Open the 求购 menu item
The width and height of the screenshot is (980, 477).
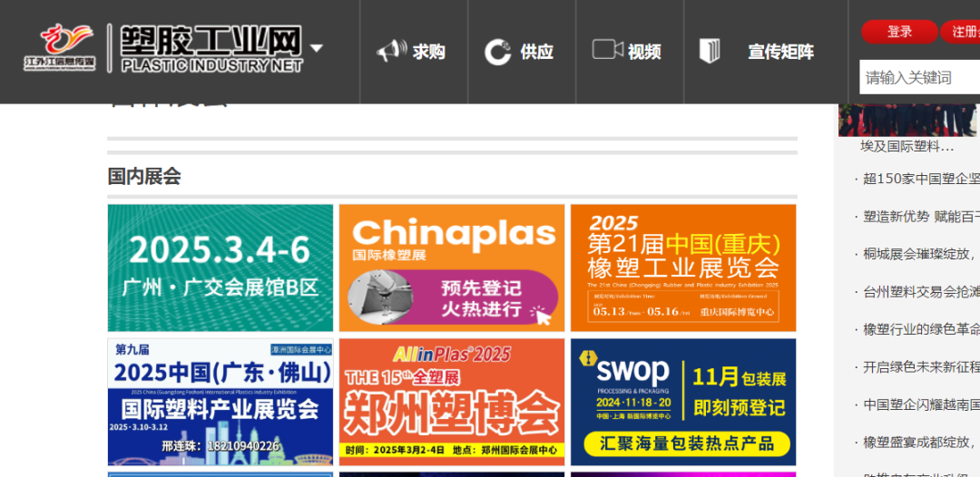click(428, 52)
